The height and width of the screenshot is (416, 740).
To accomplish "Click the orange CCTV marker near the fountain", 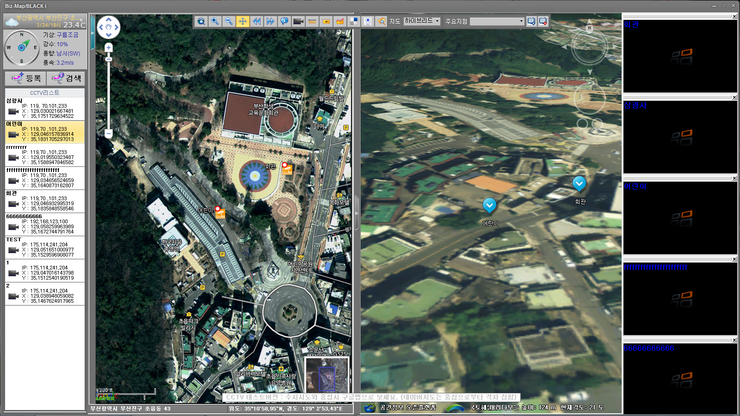I will tap(287, 168).
